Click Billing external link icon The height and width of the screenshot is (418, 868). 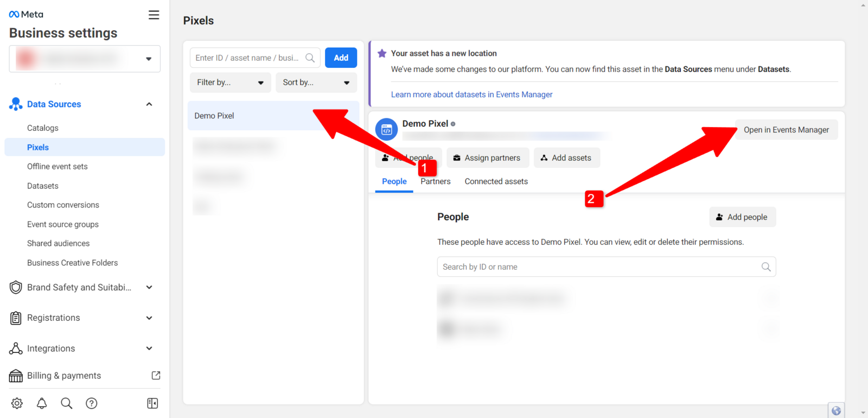(x=156, y=376)
